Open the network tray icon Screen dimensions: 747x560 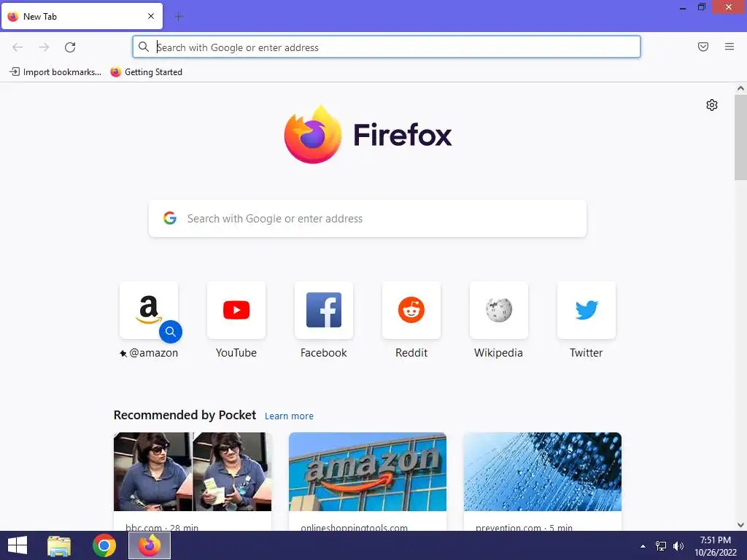tap(661, 546)
